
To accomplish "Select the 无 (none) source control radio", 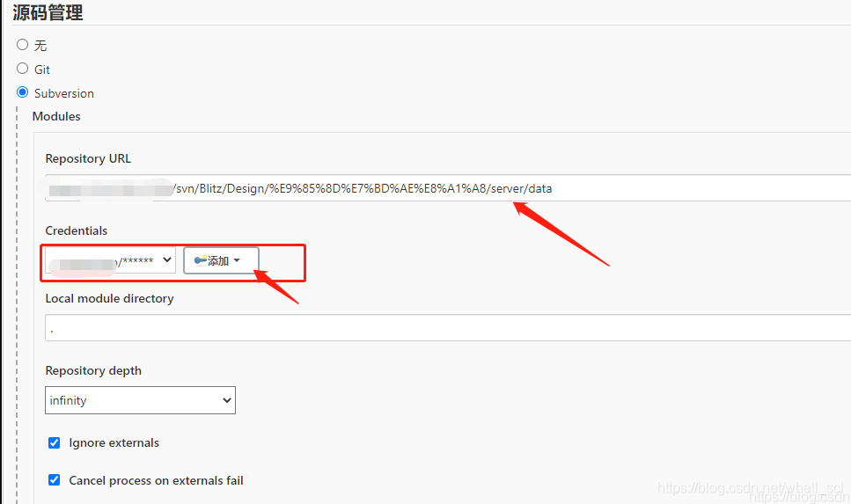I will click(22, 45).
